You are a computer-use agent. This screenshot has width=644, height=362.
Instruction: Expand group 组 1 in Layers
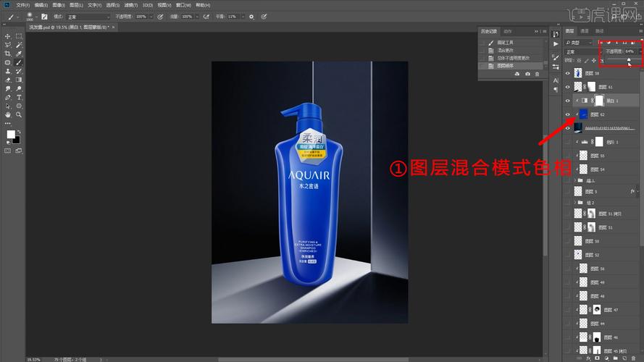tap(574, 180)
